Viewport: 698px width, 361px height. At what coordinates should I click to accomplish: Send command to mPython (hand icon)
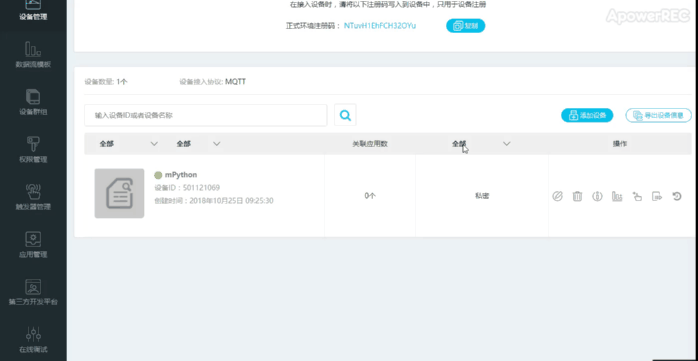(637, 196)
